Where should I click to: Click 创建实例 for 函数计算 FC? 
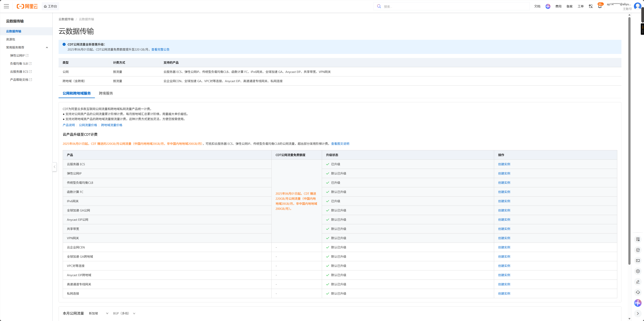[x=504, y=192]
